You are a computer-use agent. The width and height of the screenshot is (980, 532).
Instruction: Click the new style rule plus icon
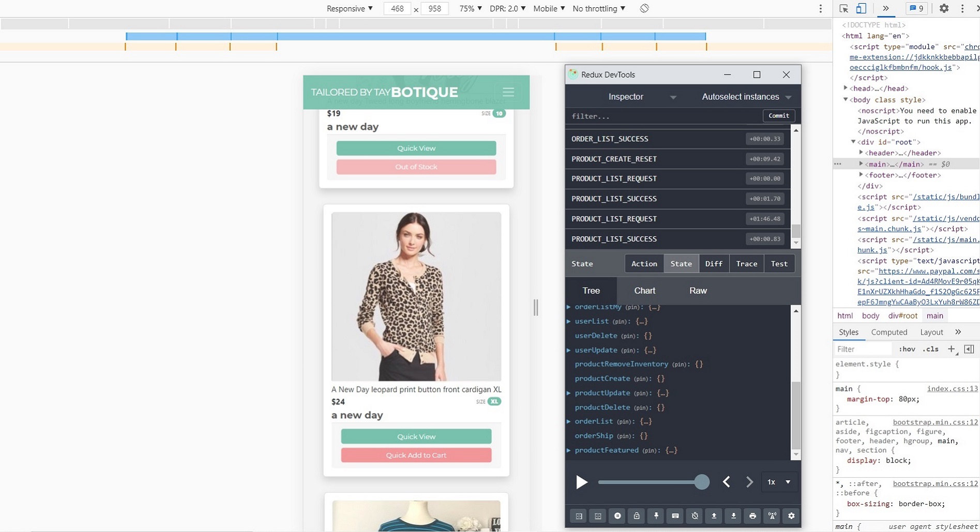tap(952, 349)
